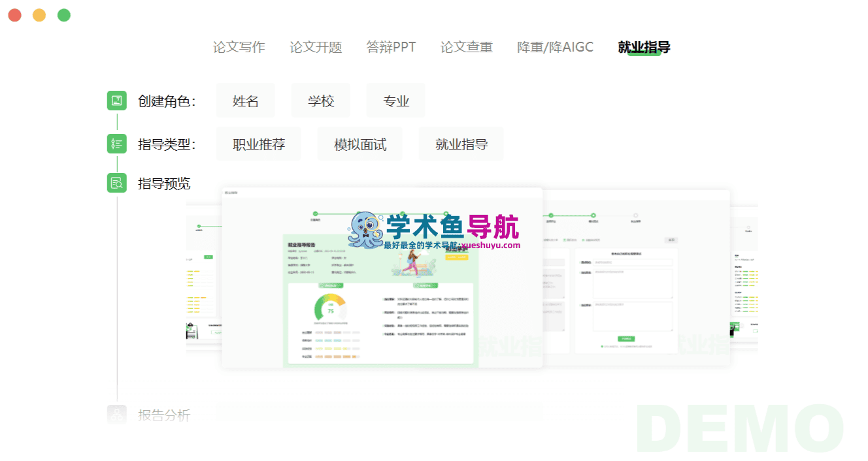Switch to the 论文开题 tab
Image resolution: width=868 pixels, height=461 pixels.
(316, 47)
